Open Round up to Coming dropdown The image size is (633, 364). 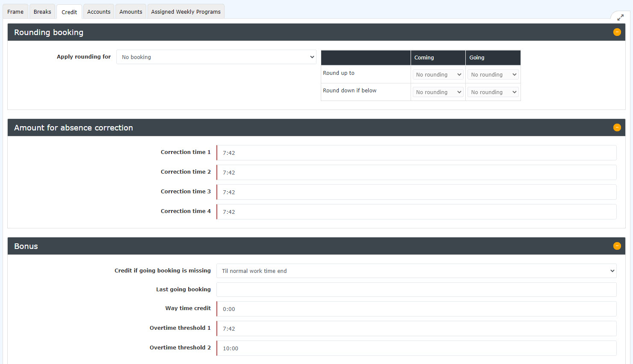pyautogui.click(x=438, y=74)
